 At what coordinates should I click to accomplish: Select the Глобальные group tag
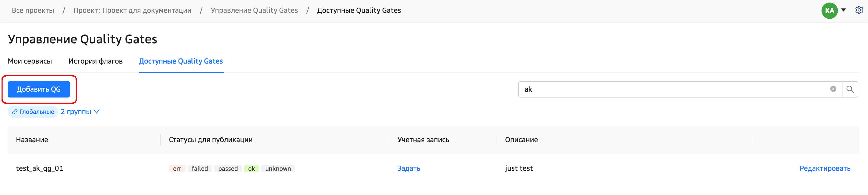point(33,112)
